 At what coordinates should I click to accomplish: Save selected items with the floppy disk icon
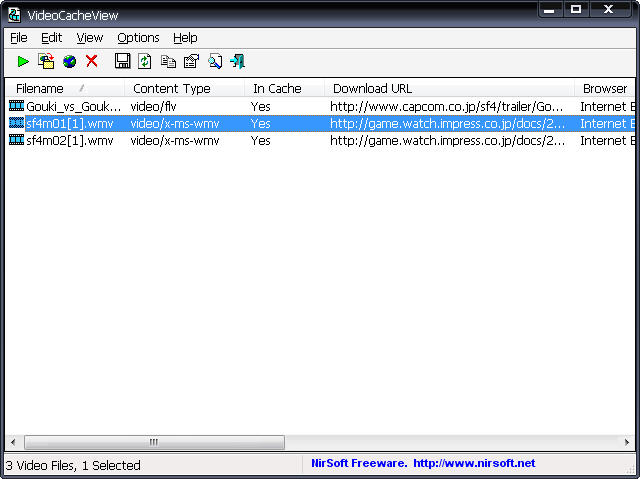click(x=122, y=61)
